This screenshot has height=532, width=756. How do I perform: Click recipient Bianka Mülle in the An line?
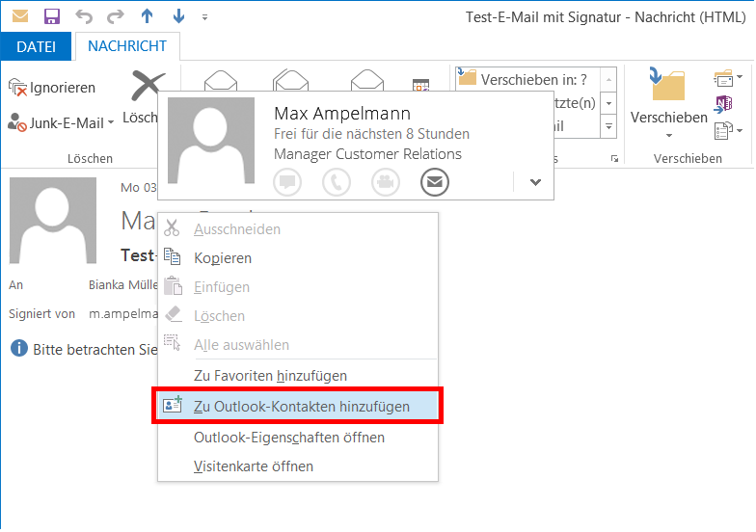click(x=123, y=285)
